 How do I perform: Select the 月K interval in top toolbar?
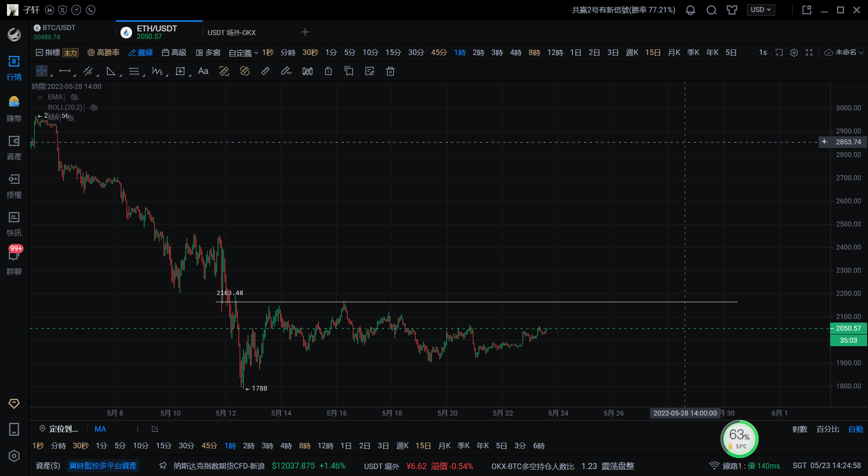pos(674,53)
